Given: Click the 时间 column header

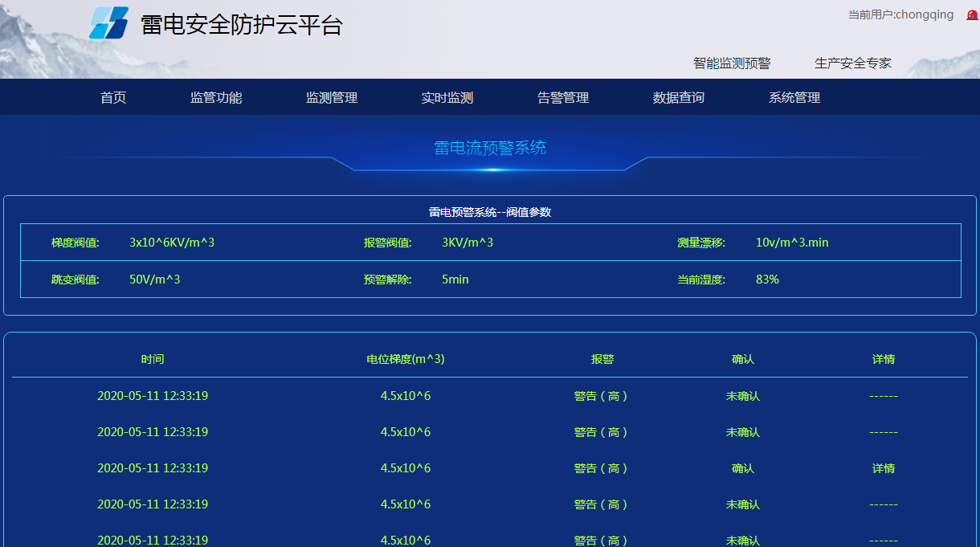Looking at the screenshot, I should click(153, 359).
